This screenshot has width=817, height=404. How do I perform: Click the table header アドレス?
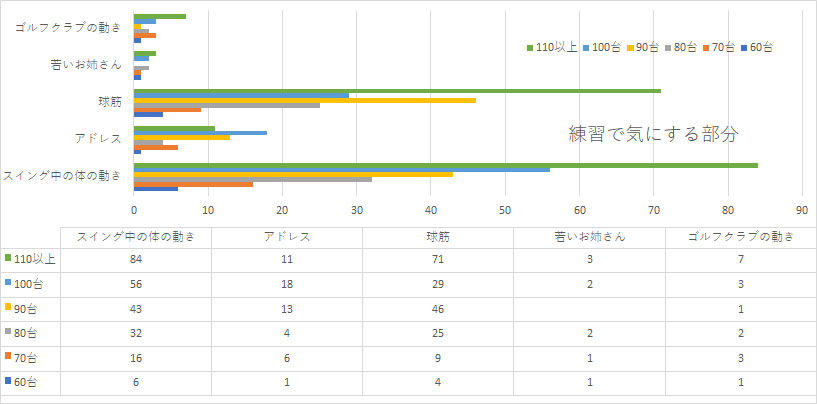(287, 237)
